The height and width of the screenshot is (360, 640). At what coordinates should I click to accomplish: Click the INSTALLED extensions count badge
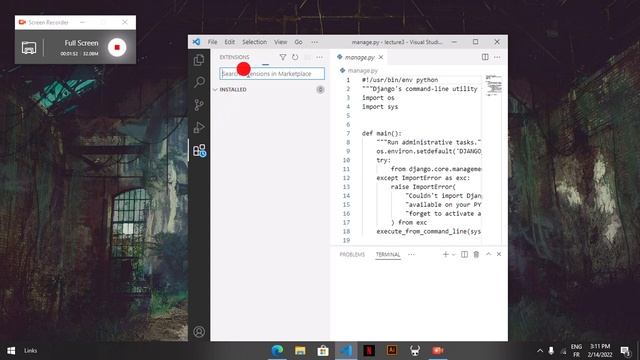(x=320, y=89)
